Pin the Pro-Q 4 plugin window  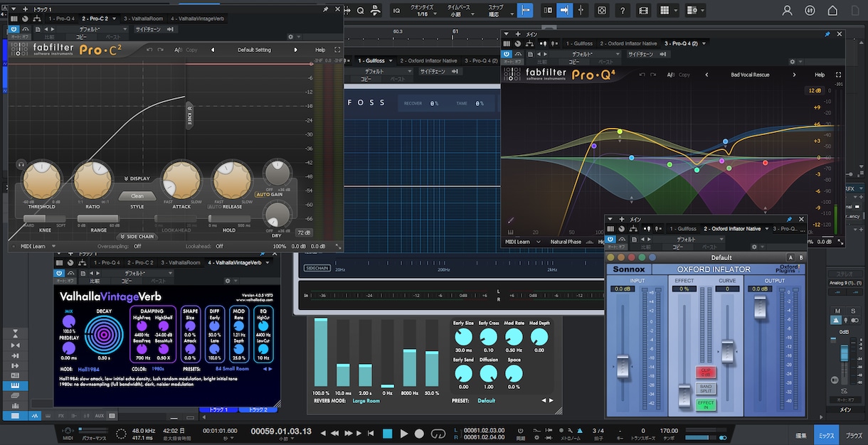827,34
